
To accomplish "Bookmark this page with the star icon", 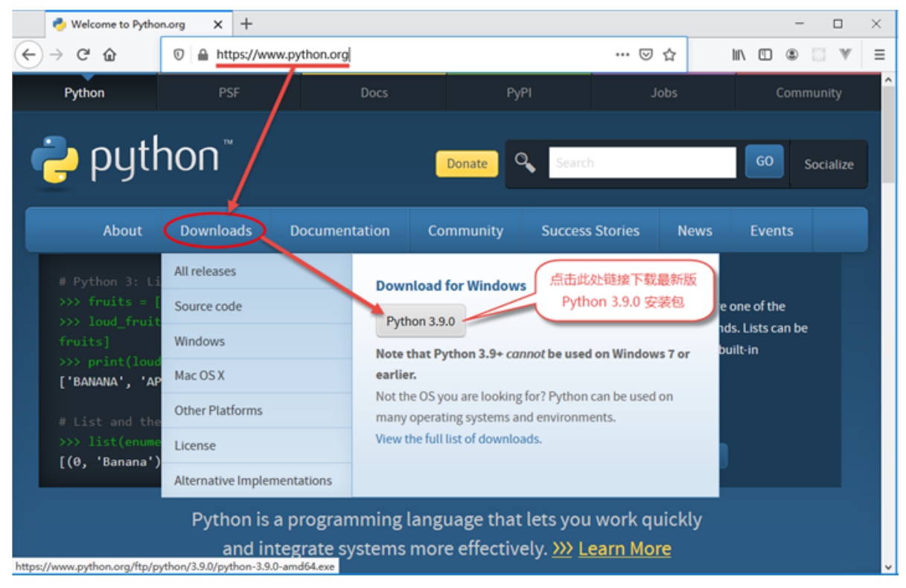I will 669,54.
